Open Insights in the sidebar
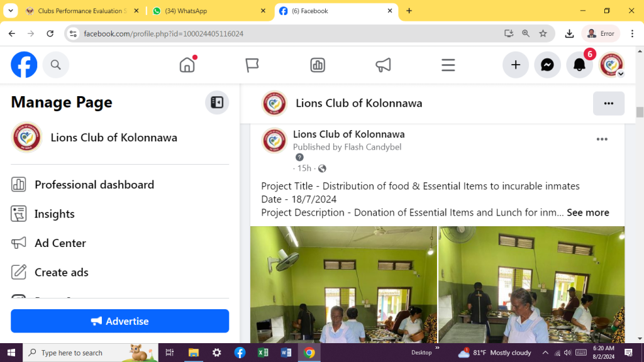 pos(119,214)
